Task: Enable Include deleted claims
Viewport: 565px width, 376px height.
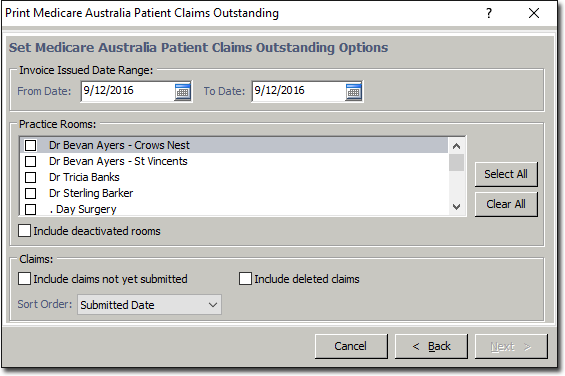Action: 245,279
